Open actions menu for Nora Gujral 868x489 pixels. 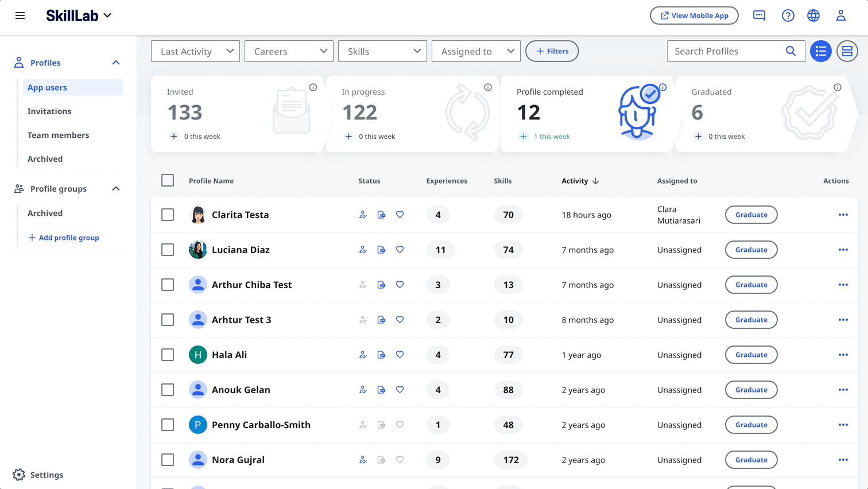[843, 460]
